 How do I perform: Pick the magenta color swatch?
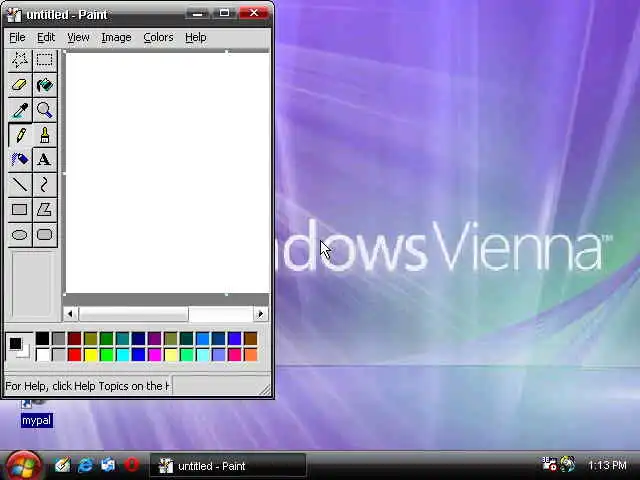[155, 355]
